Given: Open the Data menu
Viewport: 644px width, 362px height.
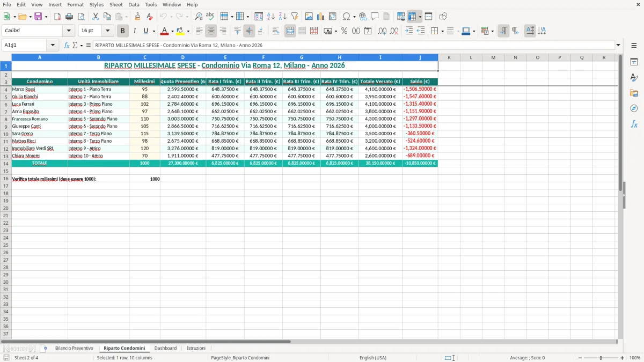Looking at the screenshot, I should (x=134, y=4).
